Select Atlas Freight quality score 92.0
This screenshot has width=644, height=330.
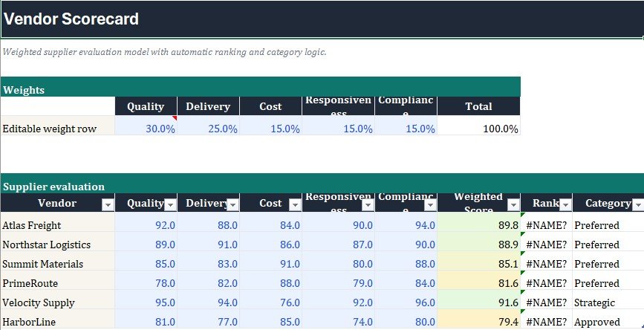146,222
